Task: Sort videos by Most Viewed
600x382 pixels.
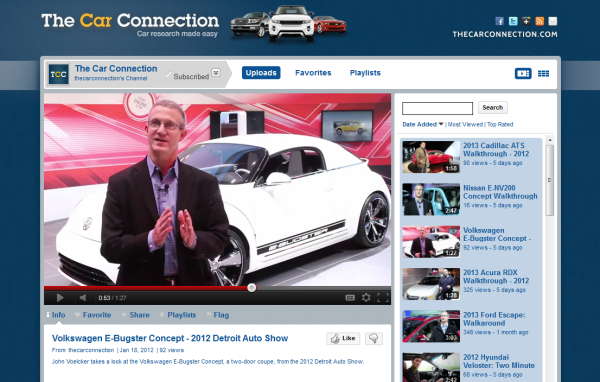Action: click(465, 124)
